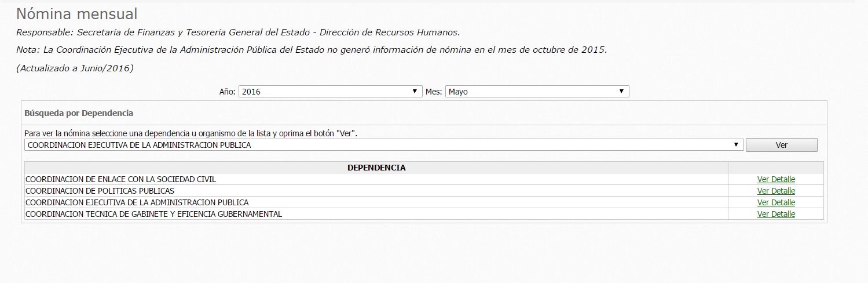868x283 pixels.
Task: Click the Búsqueda por Dependencia panel title
Action: click(79, 113)
